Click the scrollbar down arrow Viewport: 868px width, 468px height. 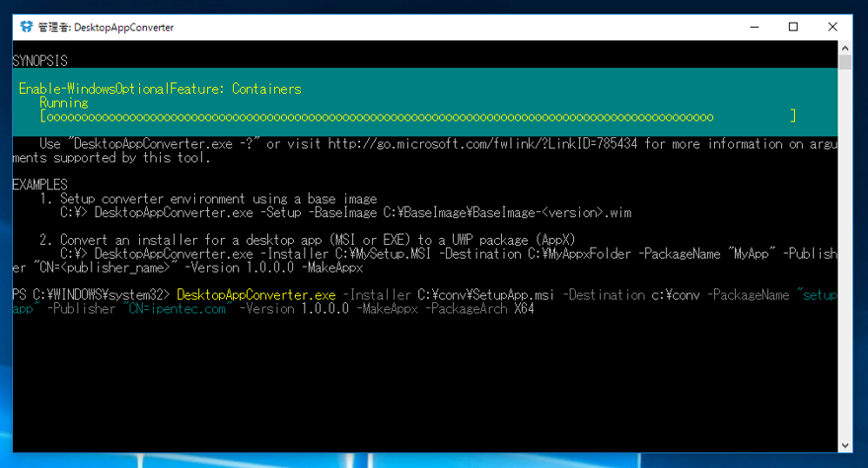(x=844, y=445)
